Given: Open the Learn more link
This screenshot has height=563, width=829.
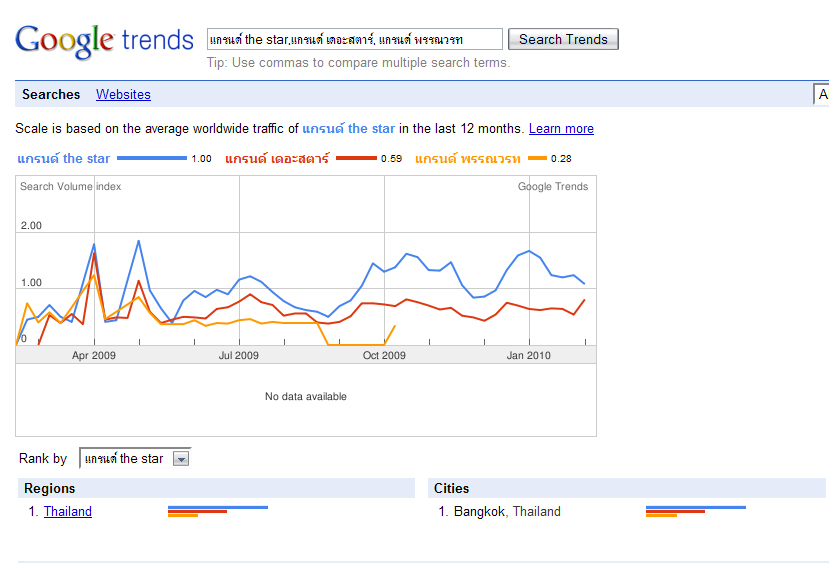Looking at the screenshot, I should pos(561,128).
